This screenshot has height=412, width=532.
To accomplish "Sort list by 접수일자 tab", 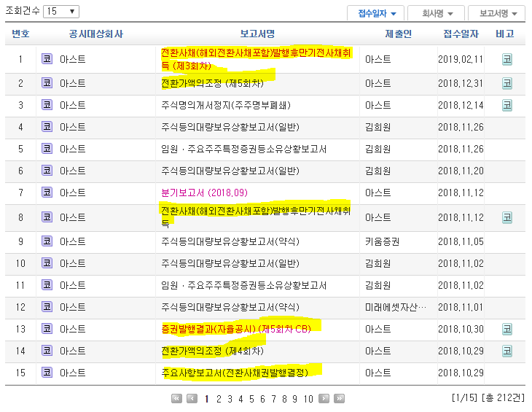I will [376, 14].
